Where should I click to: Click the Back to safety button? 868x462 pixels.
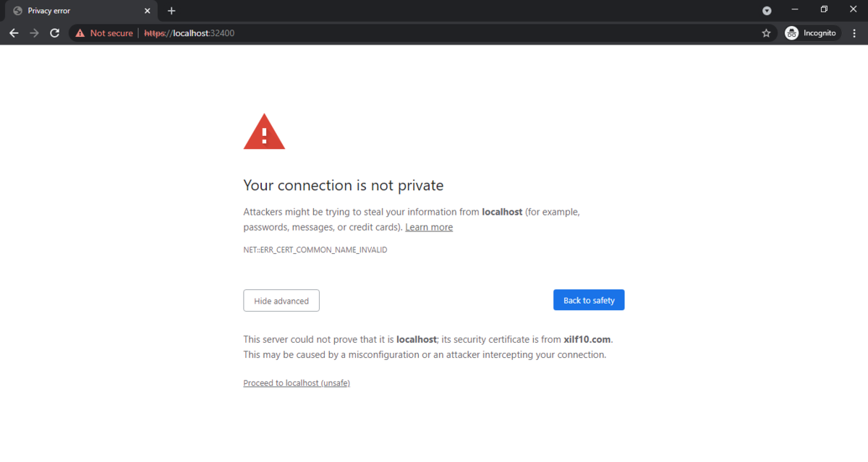tap(589, 300)
